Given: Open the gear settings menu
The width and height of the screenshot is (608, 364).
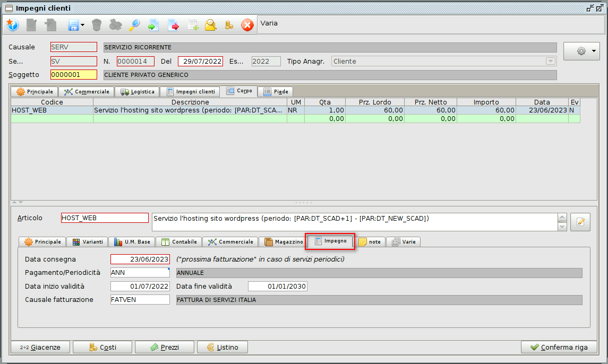Looking at the screenshot, I should pos(581,51).
